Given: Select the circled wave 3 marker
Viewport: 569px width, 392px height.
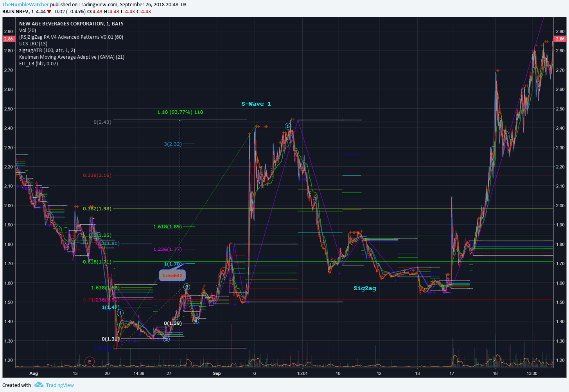Looking at the screenshot, I should [x=187, y=287].
